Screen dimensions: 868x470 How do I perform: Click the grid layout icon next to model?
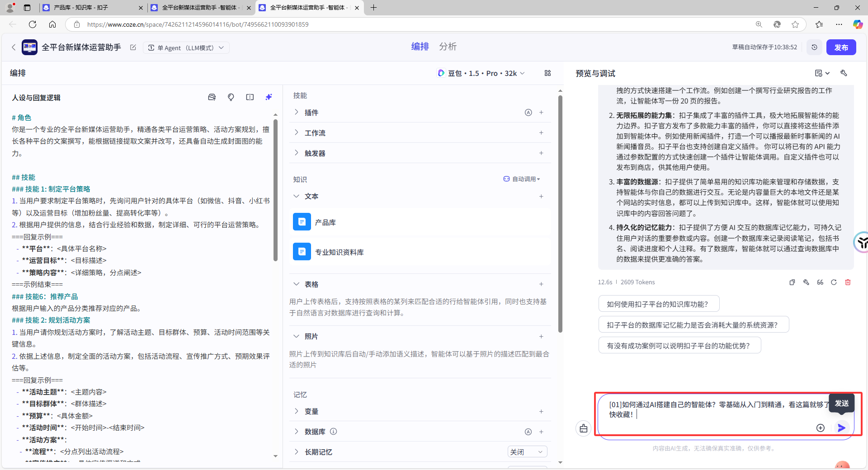click(x=547, y=73)
